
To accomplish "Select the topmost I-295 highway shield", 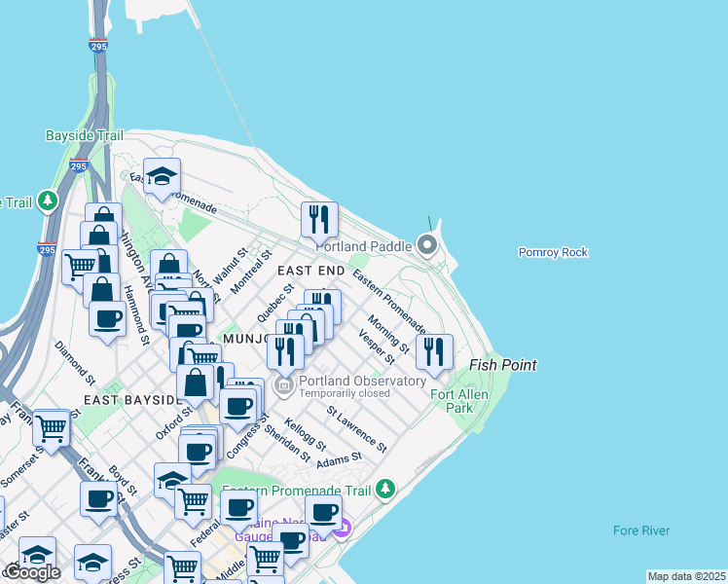I will click(97, 45).
